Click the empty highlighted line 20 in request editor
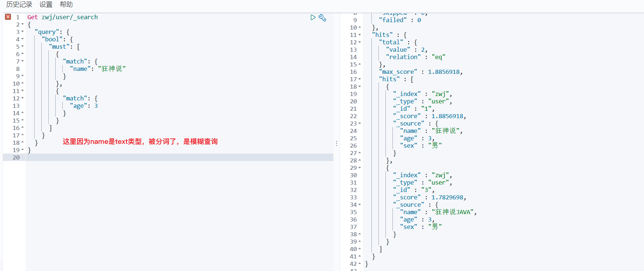The height and width of the screenshot is (271, 644). coord(179,157)
